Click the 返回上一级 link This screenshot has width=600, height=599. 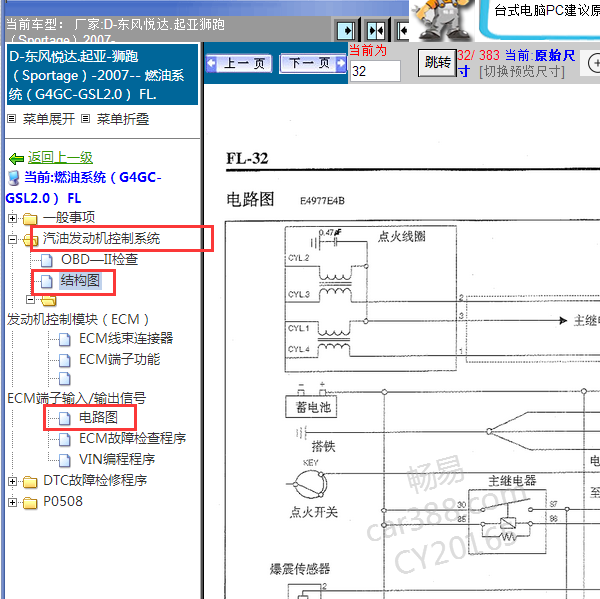60,157
